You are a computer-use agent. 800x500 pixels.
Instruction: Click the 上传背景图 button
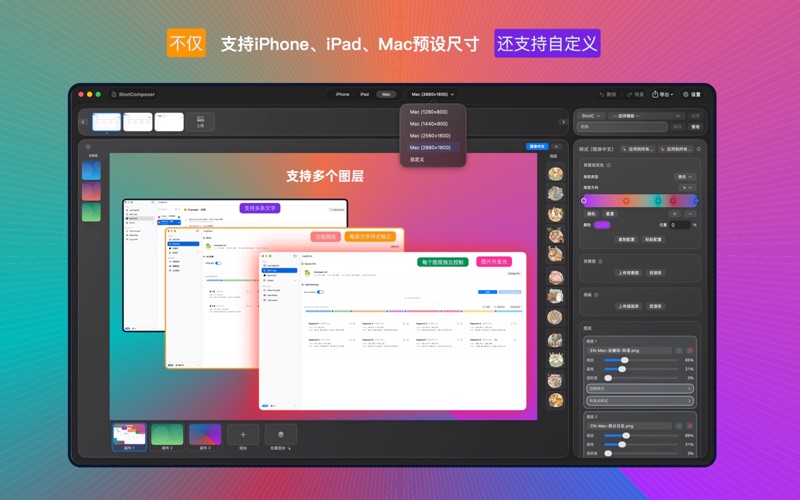coord(627,272)
